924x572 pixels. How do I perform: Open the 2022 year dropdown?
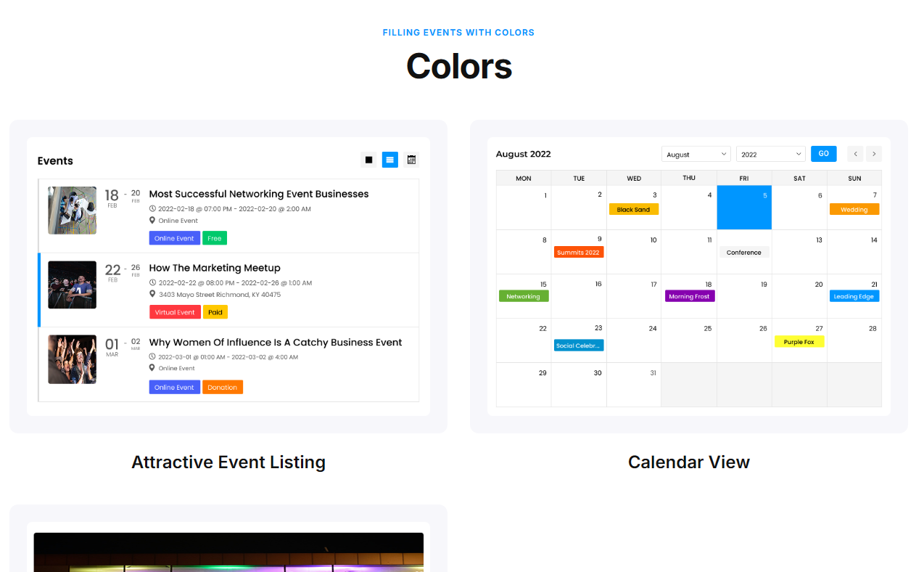(x=770, y=154)
